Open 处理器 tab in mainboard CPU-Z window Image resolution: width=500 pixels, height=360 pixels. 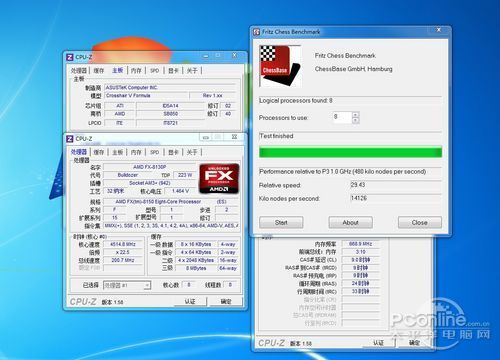79,71
